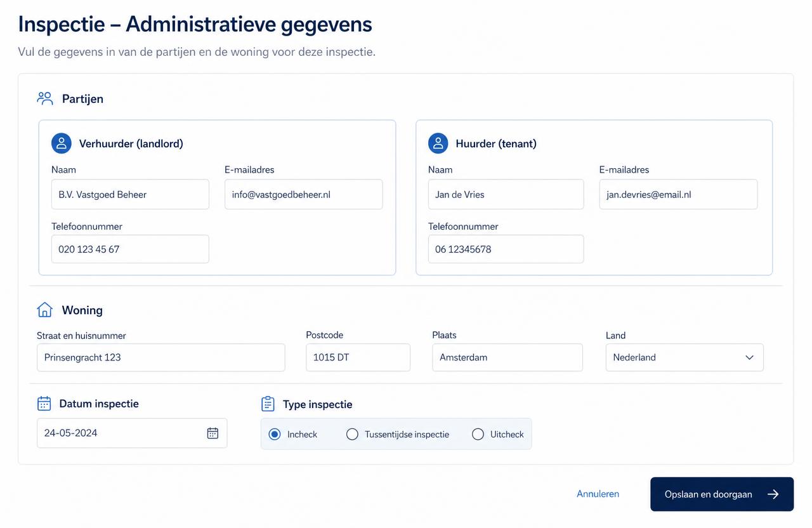
Task: Click the Straat en huisnummer field
Action: [160, 357]
